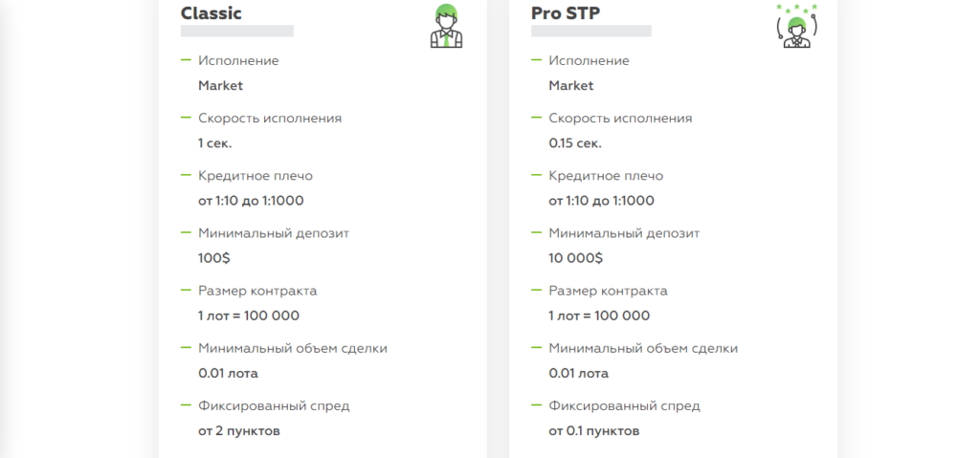This screenshot has width=980, height=458.
Task: Click Кредитное плечо label in Pro STP card
Action: pos(606,176)
